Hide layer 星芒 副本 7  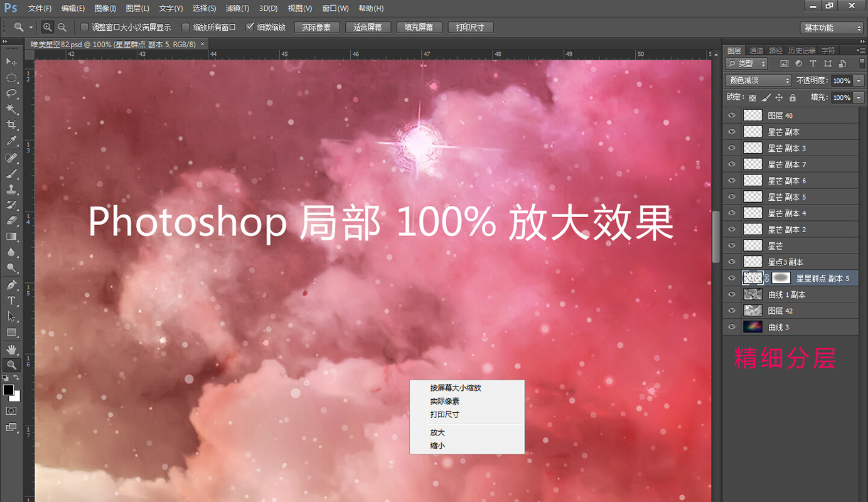coord(731,164)
